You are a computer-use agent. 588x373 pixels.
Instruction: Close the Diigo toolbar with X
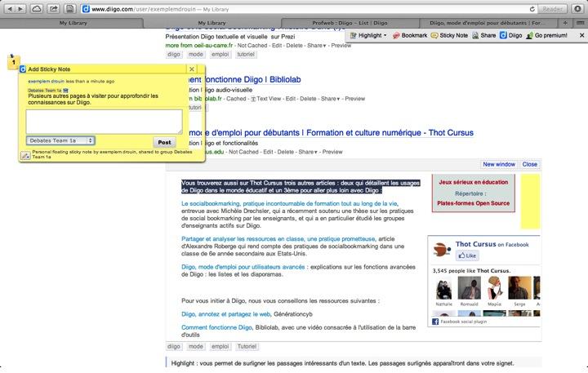click(581, 35)
